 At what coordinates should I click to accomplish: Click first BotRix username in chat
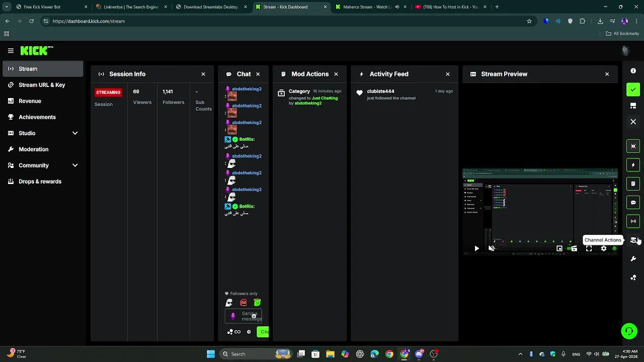click(247, 139)
